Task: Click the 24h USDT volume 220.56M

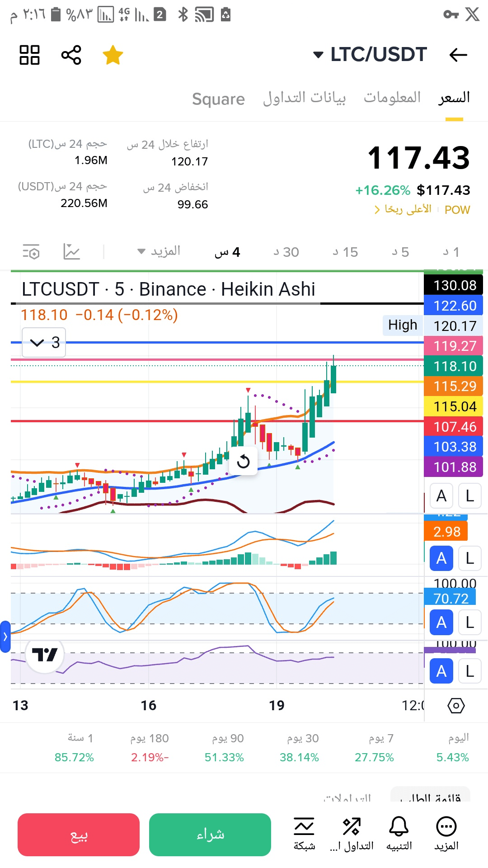Action: (84, 203)
